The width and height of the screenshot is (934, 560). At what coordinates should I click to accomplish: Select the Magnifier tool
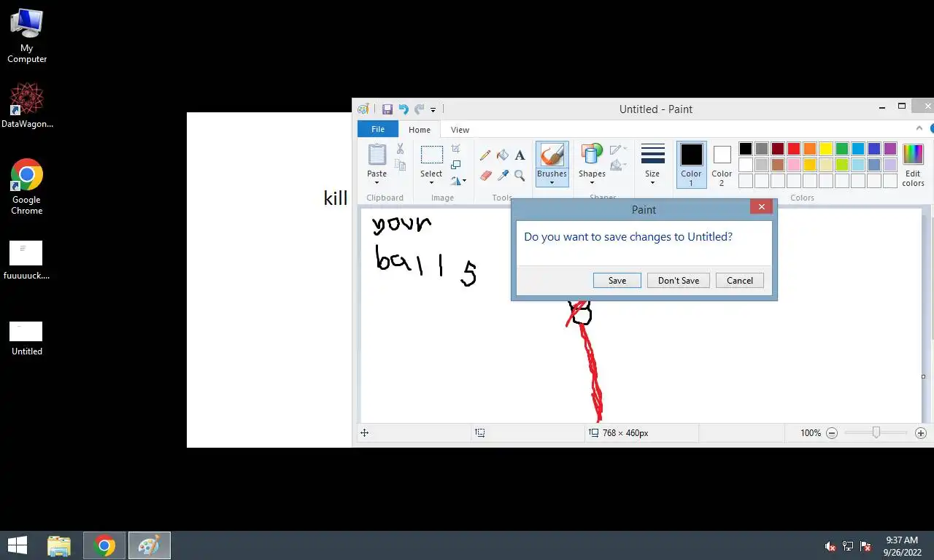pos(520,176)
